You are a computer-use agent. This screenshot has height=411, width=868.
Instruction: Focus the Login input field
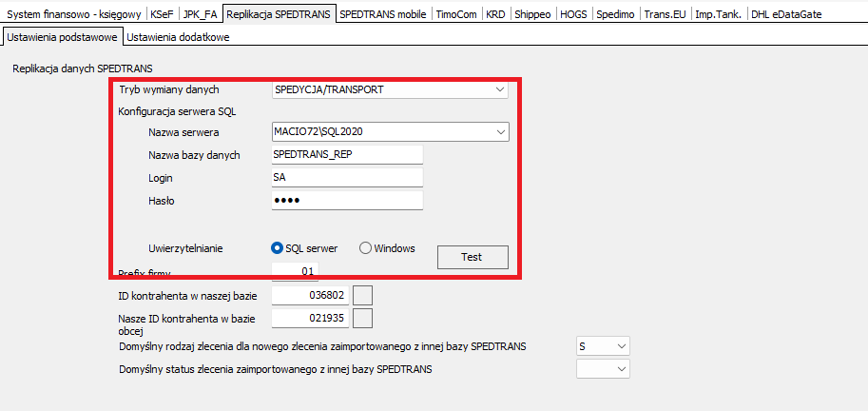pos(346,178)
